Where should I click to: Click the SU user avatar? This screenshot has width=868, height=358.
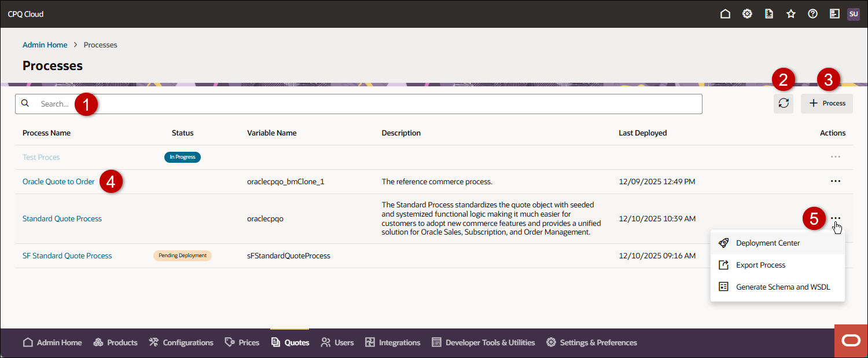click(854, 13)
